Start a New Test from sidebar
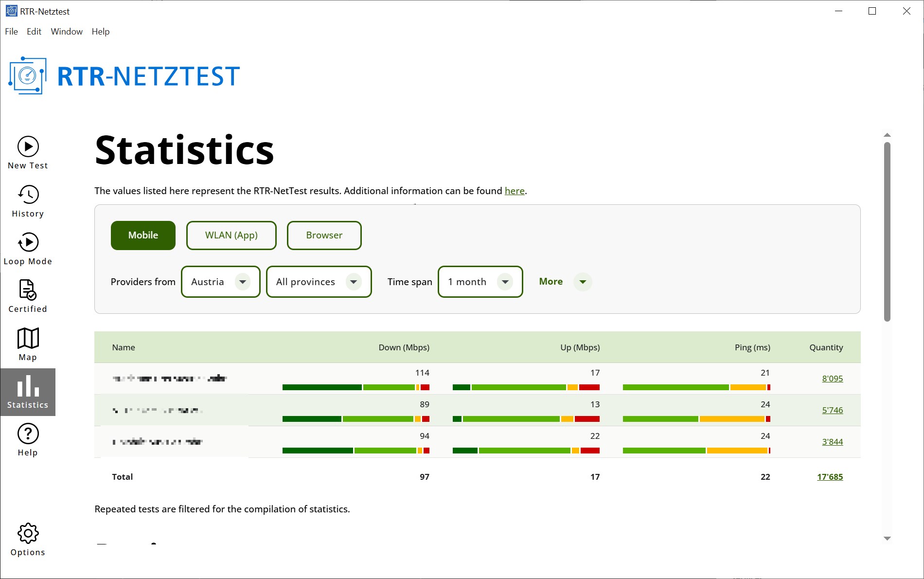 [28, 153]
